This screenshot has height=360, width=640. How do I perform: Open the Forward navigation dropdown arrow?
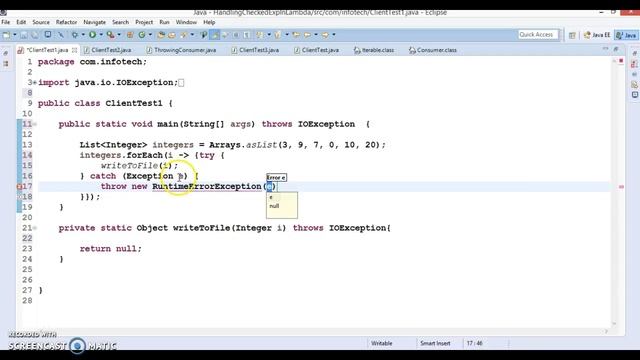(x=333, y=35)
